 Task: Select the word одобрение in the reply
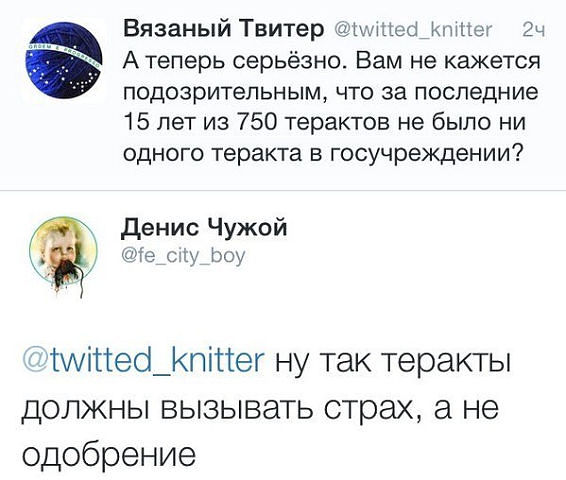(x=109, y=455)
